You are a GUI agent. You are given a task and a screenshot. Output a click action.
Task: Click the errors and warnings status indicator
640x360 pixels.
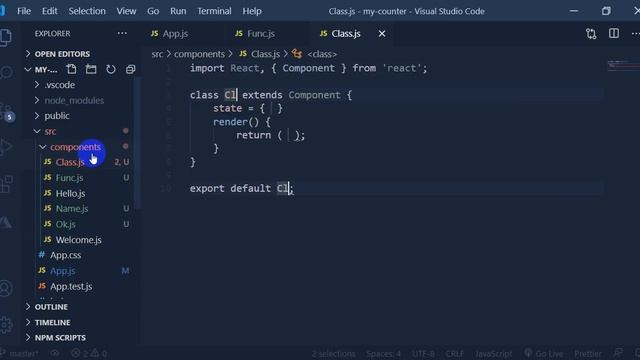(89, 353)
